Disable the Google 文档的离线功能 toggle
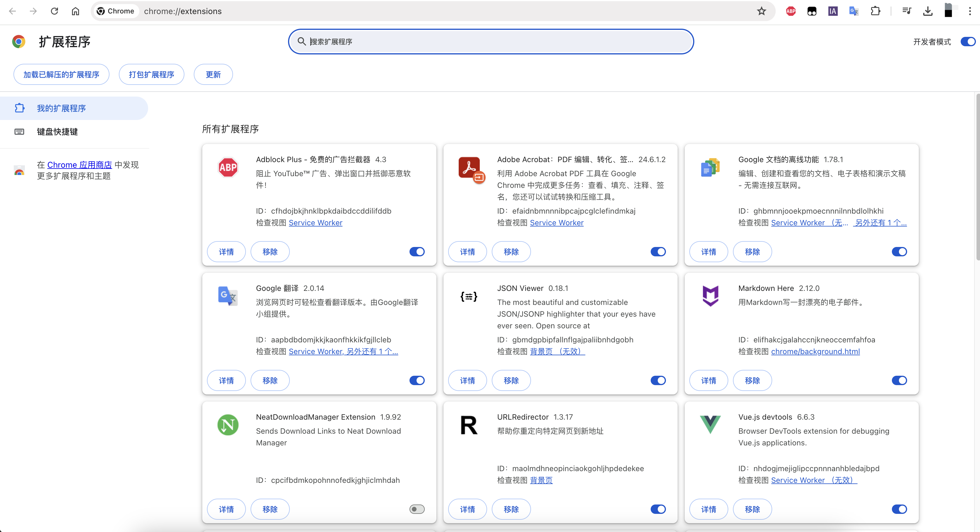Screen dimensions: 980x532 click(899, 252)
